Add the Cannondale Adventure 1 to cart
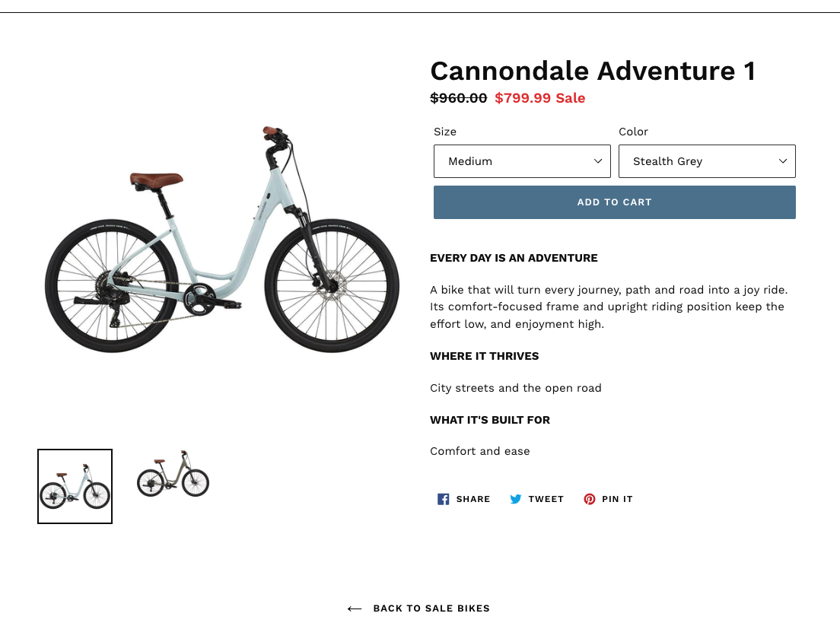The height and width of the screenshot is (626, 840). [x=614, y=202]
